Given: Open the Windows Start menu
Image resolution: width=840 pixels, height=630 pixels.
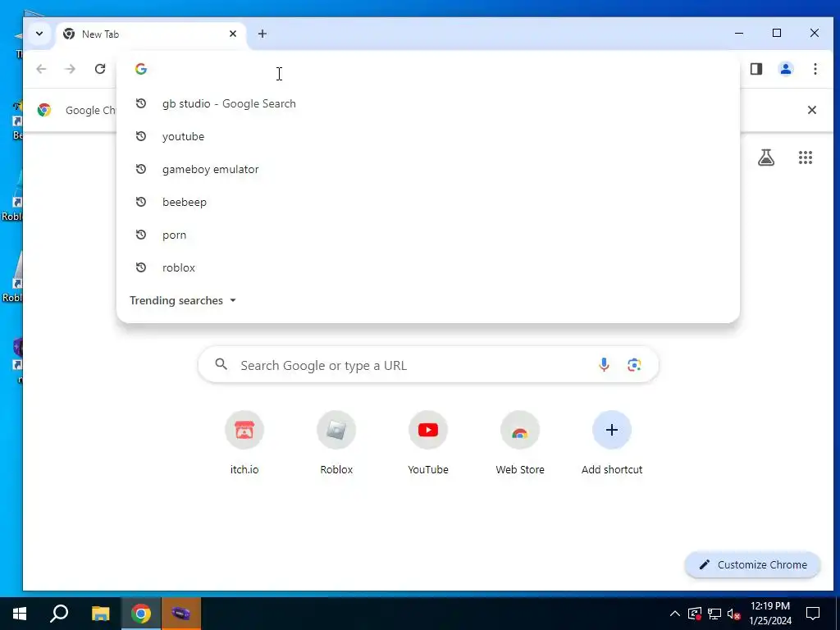Looking at the screenshot, I should coord(20,614).
